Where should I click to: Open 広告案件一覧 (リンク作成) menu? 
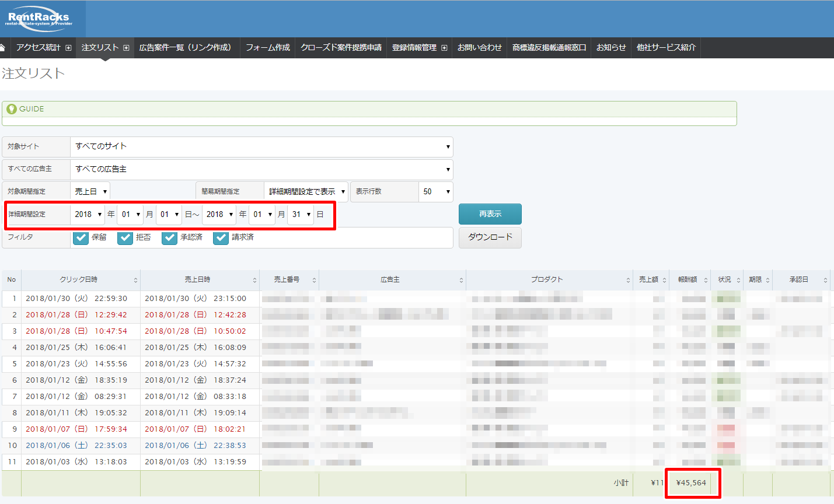185,48
